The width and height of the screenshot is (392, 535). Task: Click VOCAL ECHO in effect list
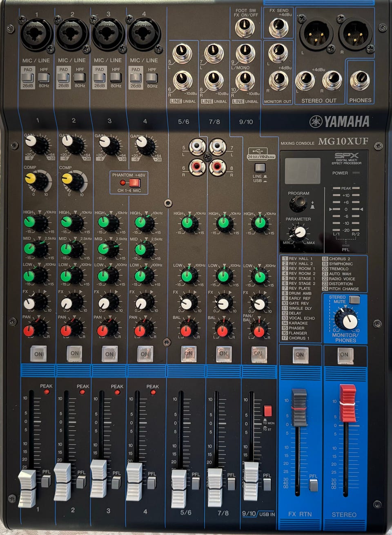tap(298, 318)
